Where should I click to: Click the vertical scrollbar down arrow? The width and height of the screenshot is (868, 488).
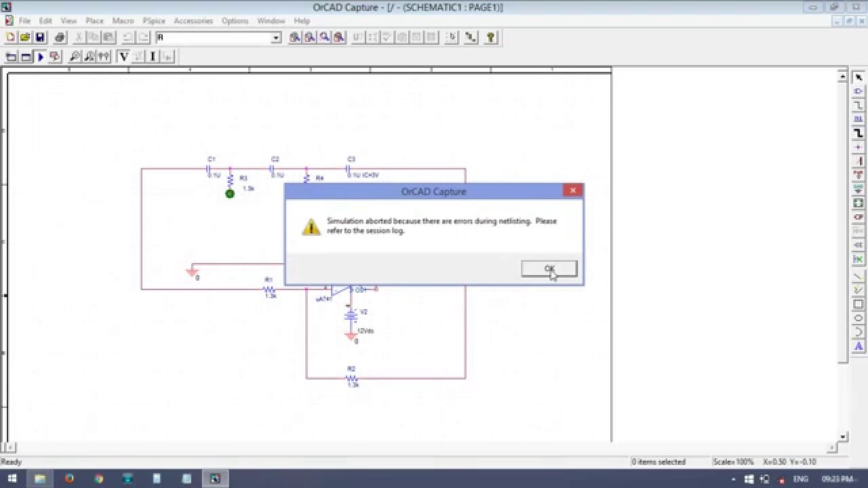tap(844, 437)
